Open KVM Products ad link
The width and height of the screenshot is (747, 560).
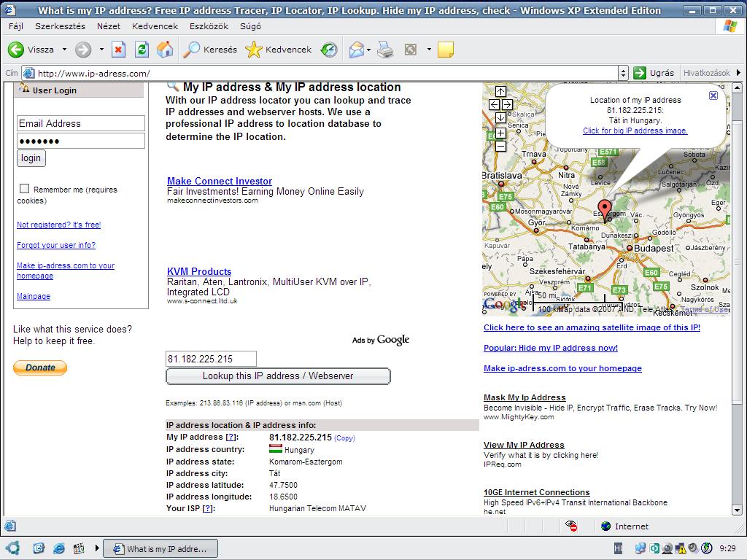coord(199,271)
